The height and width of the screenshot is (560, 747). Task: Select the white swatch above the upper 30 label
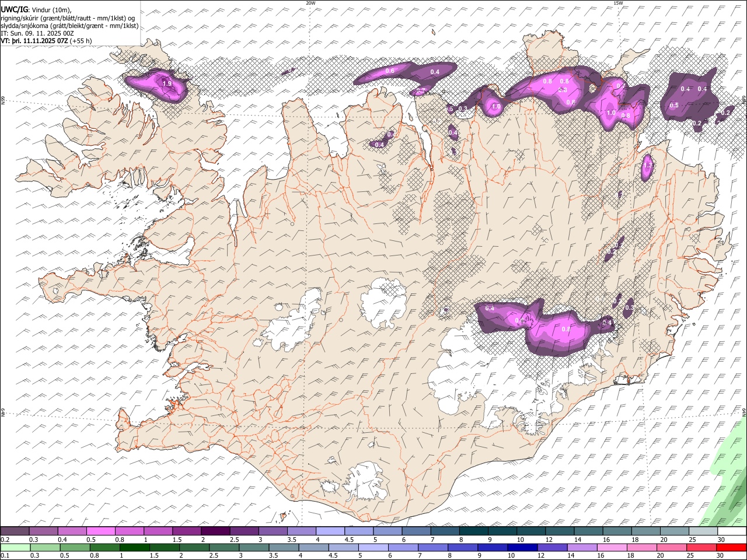tap(732, 531)
